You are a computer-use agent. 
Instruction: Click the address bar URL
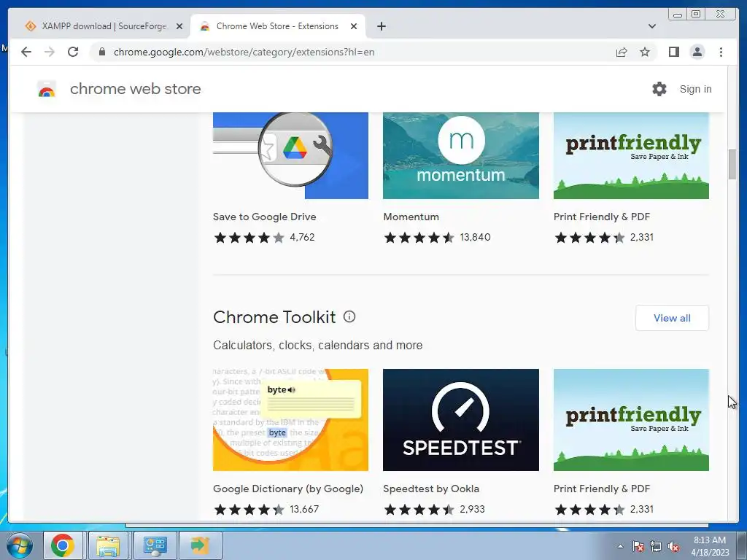(244, 52)
